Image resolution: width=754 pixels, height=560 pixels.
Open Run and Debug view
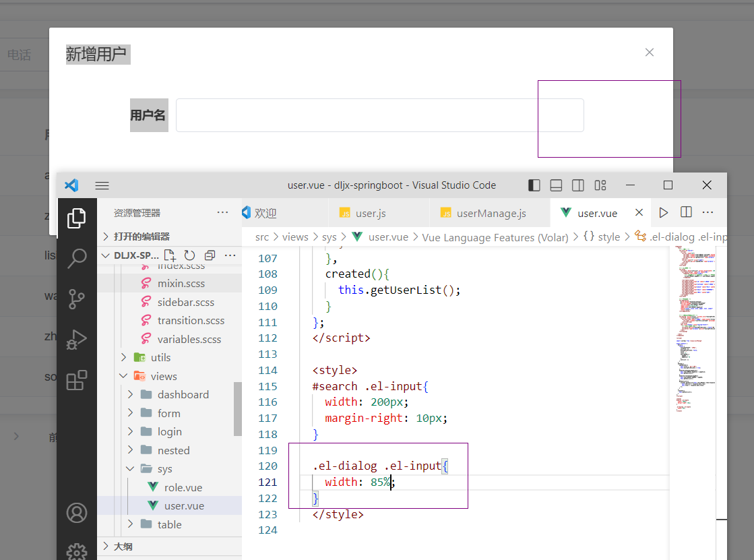point(76,339)
